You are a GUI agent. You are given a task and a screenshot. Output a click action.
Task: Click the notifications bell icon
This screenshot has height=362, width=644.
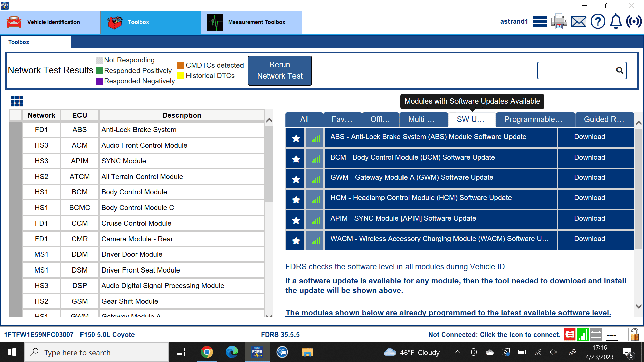pyautogui.click(x=616, y=22)
